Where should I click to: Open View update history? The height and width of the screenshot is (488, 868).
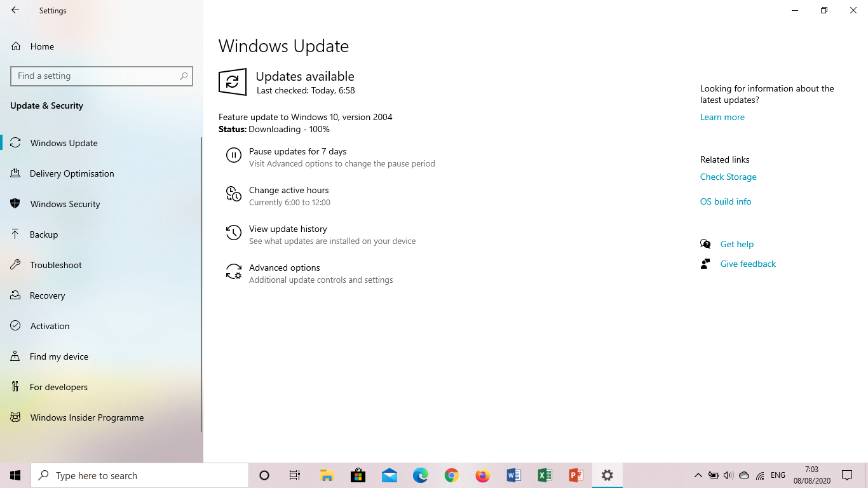pos(288,229)
